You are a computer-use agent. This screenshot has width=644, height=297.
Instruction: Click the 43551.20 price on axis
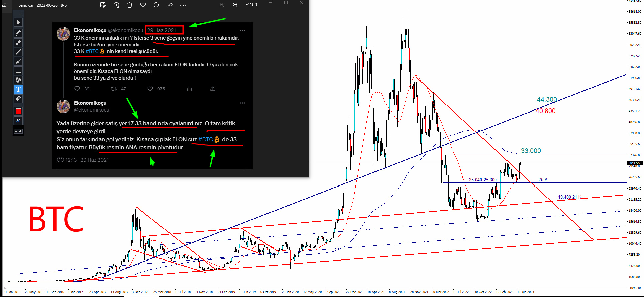click(x=635, y=111)
